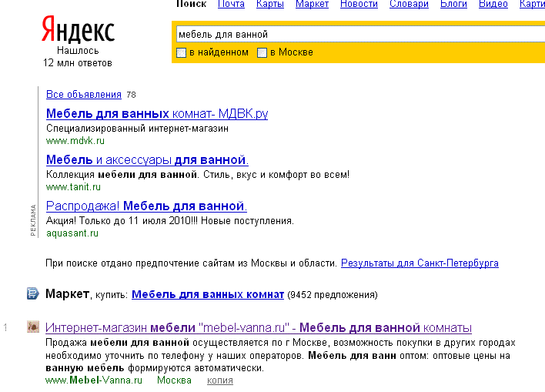
Task: Click the "12 млн ответов" text
Action: [78, 63]
